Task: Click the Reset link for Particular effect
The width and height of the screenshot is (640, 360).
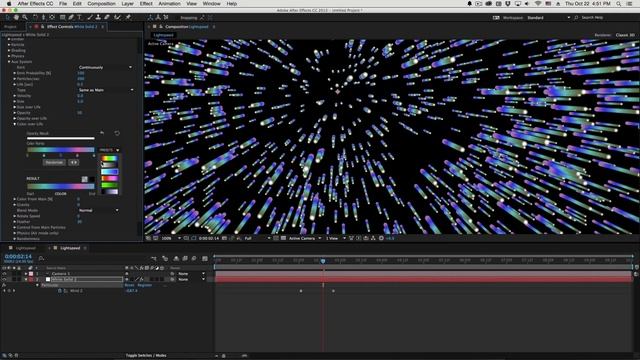Action: (129, 285)
